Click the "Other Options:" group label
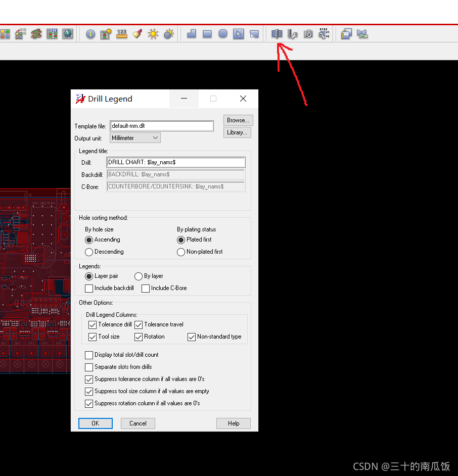 click(x=96, y=303)
